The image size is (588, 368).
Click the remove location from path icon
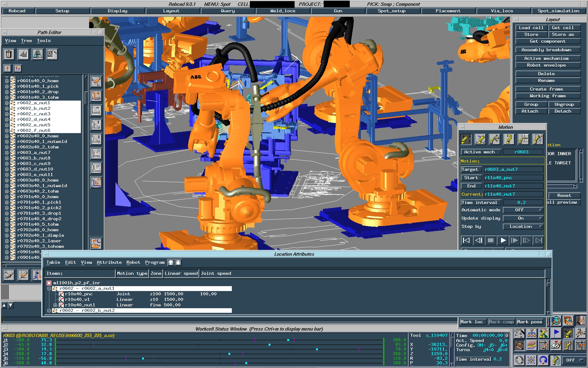(96, 110)
